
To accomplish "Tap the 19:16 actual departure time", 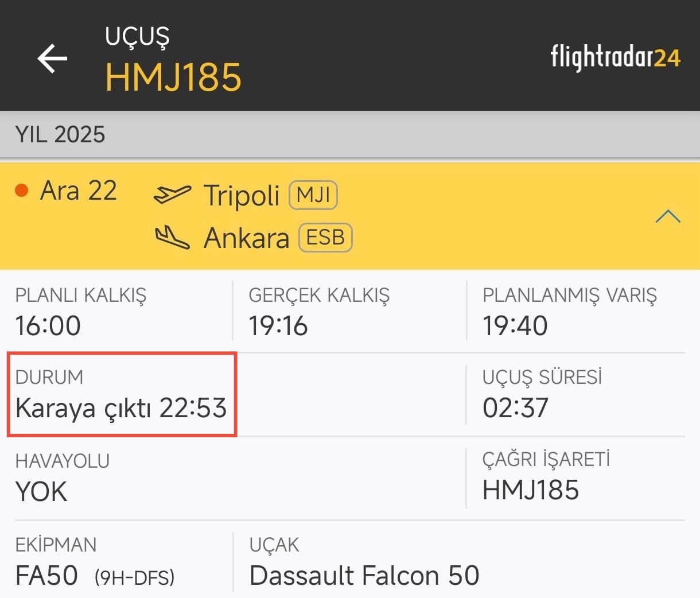I will pyautogui.click(x=278, y=325).
